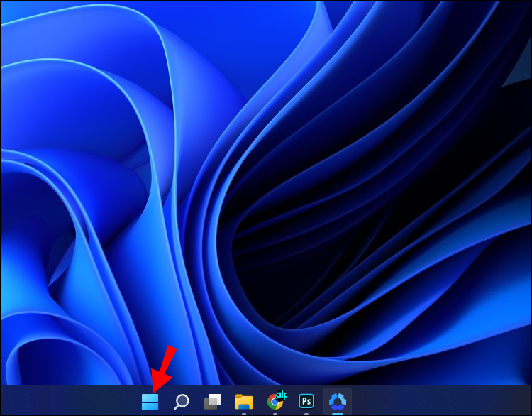The height and width of the screenshot is (416, 532).
Task: Click the bottom-right corner of the taskbar
Action: (x=528, y=412)
